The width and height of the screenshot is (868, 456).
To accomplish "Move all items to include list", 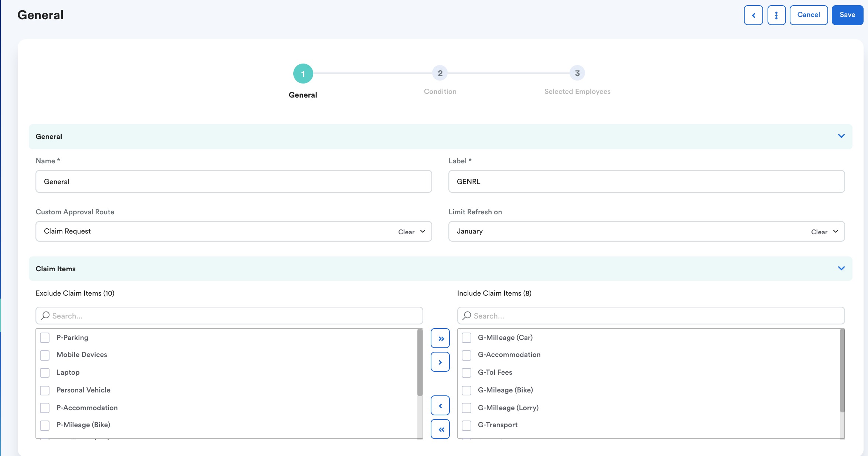I will (440, 338).
